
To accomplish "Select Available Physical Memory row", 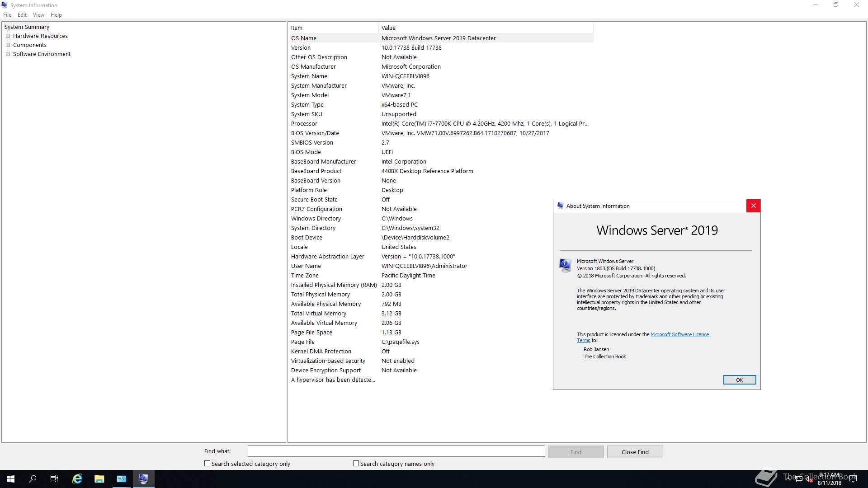I will [441, 304].
